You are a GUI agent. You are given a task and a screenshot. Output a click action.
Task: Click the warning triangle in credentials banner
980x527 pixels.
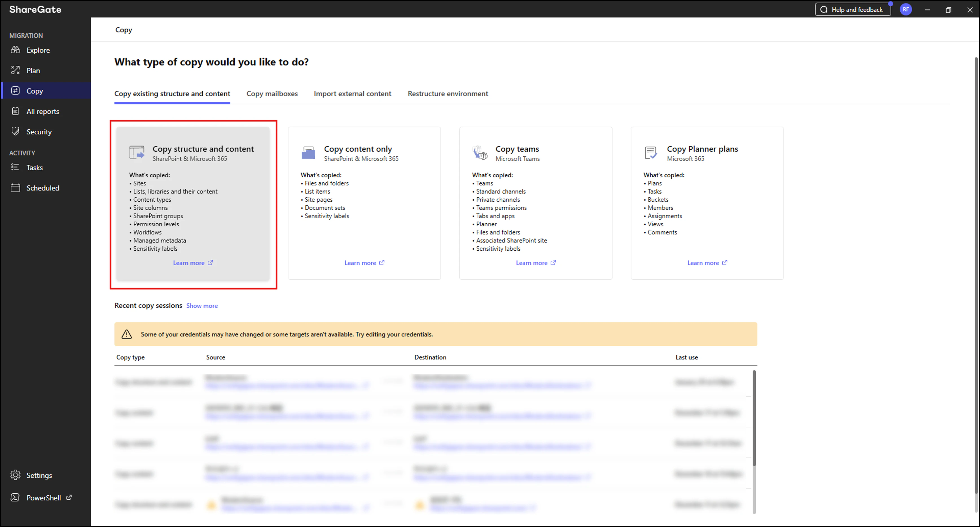pos(127,334)
